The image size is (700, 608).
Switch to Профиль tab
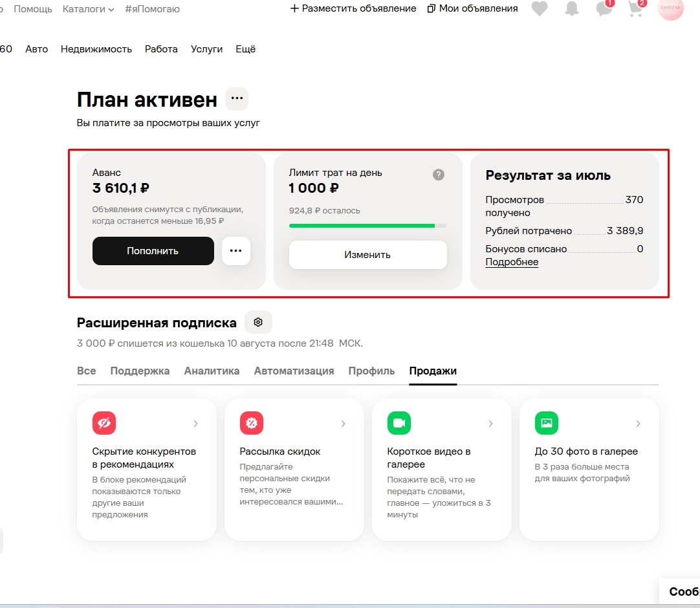371,371
